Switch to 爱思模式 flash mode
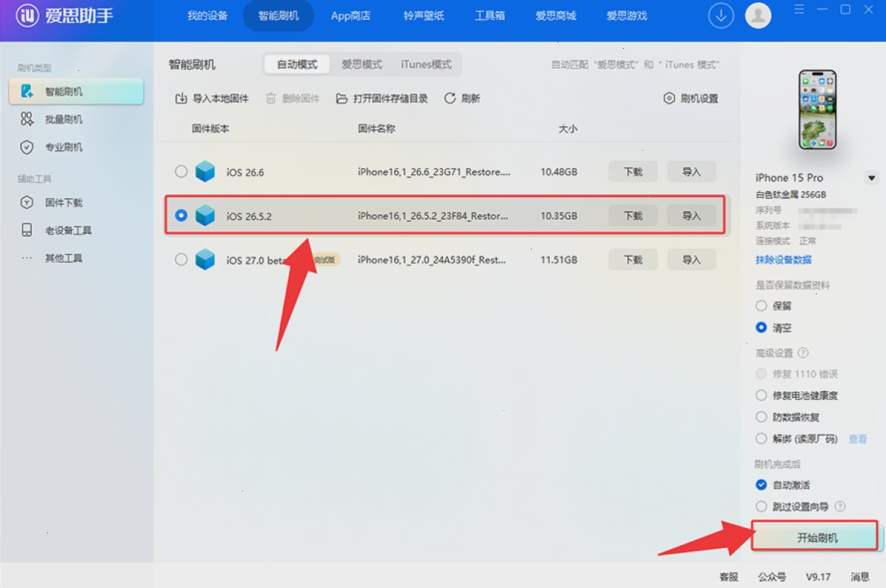The image size is (886, 588). pos(362,64)
